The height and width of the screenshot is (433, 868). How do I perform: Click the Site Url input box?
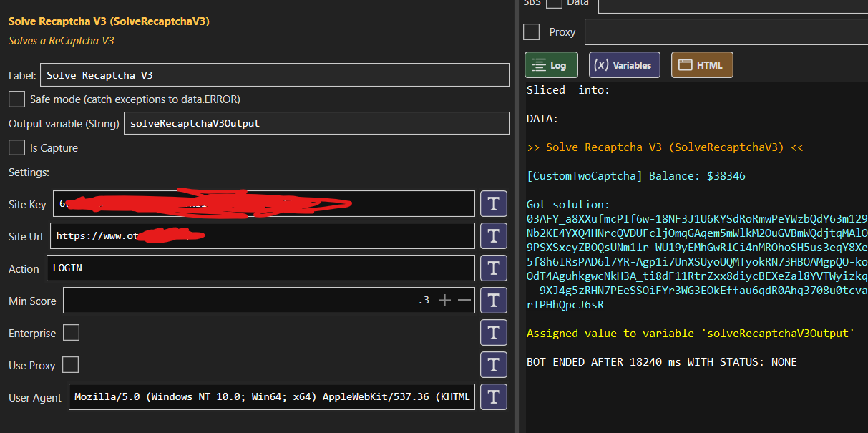263,235
